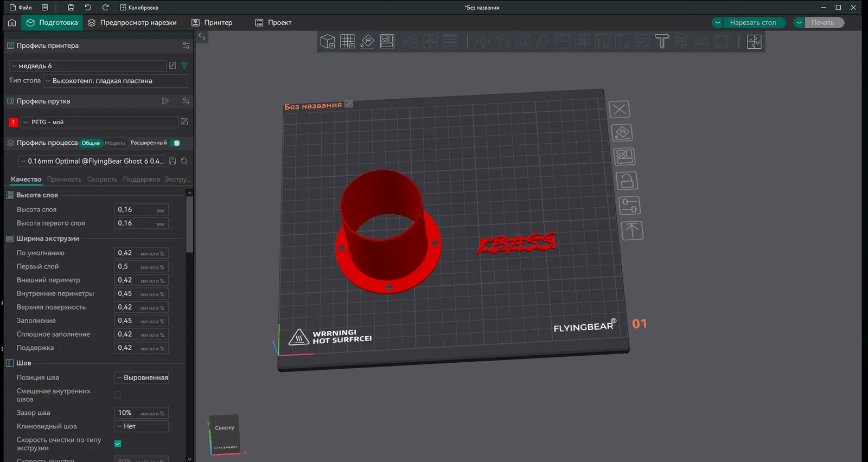Click the printer Wi-Fi connection icon
Screen dimensions: 868x462
tap(184, 66)
